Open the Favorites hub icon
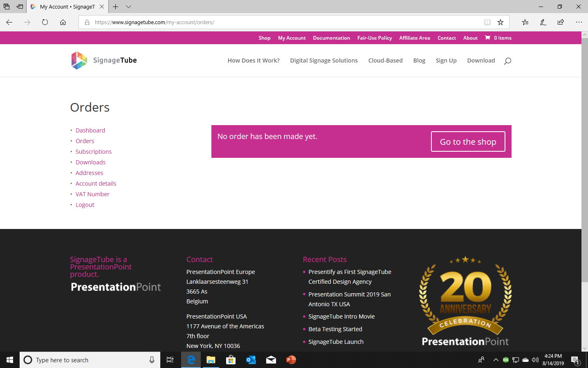 [x=525, y=22]
